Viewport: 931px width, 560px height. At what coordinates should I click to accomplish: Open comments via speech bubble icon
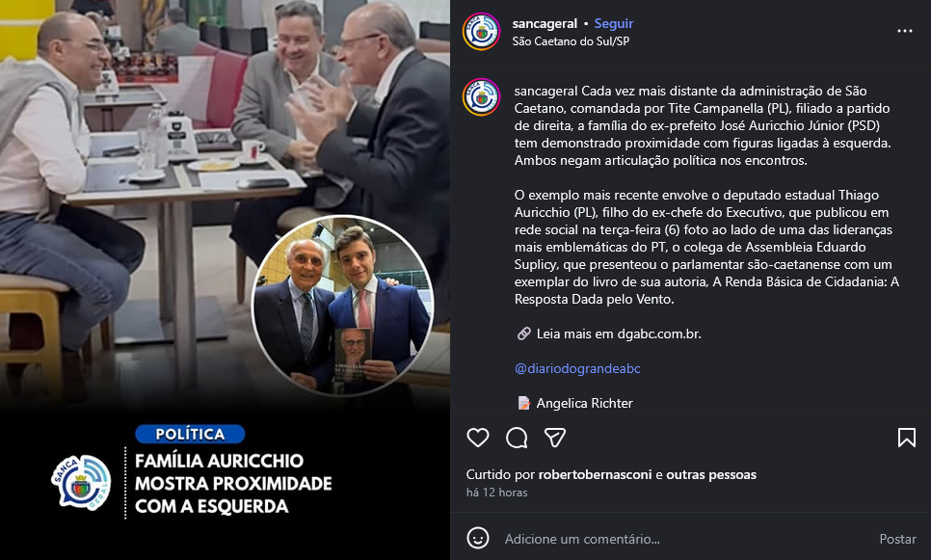517,438
